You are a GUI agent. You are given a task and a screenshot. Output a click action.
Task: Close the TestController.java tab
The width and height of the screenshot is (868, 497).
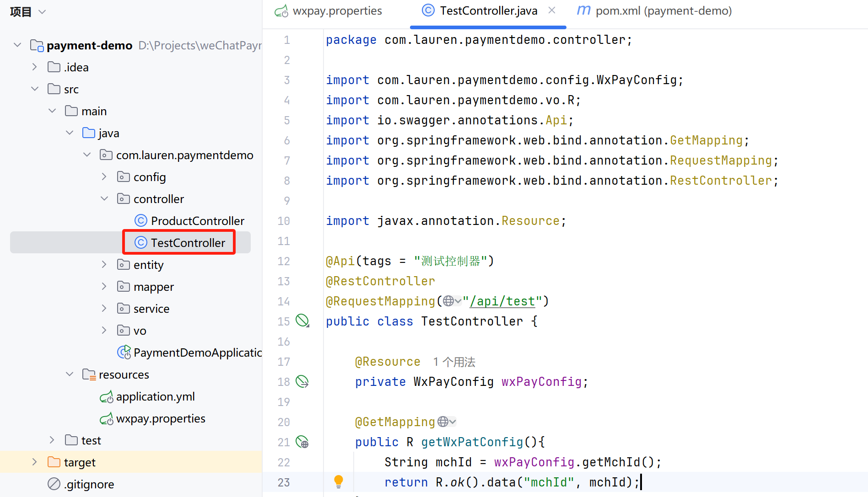tap(552, 10)
